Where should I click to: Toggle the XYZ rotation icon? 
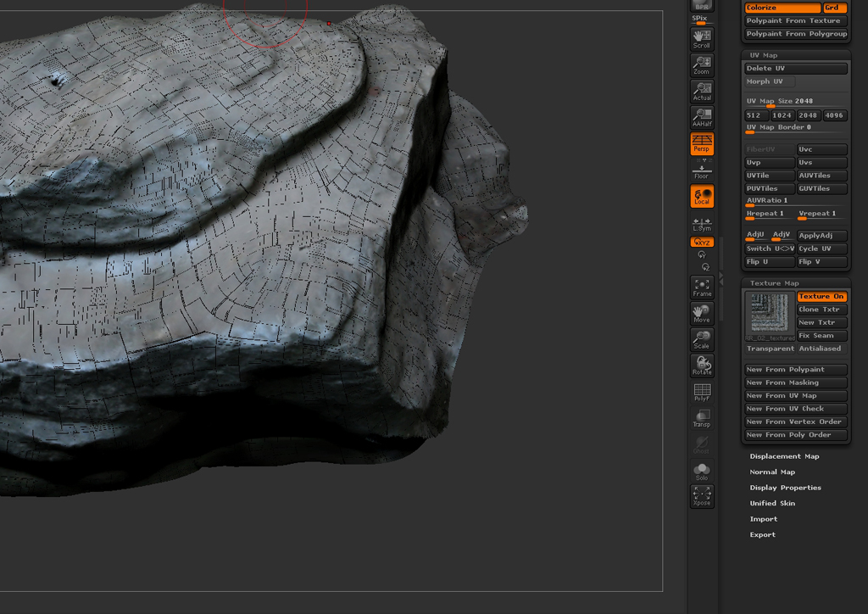[702, 242]
